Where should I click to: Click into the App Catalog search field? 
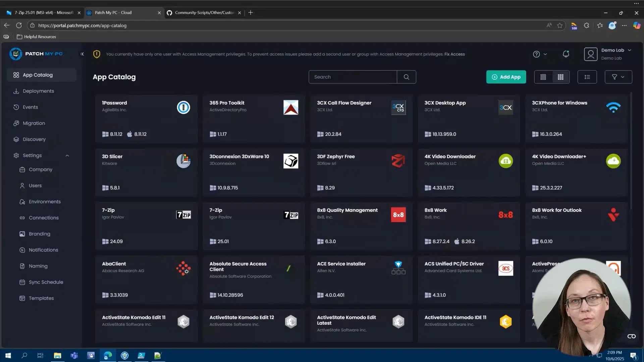tap(352, 77)
